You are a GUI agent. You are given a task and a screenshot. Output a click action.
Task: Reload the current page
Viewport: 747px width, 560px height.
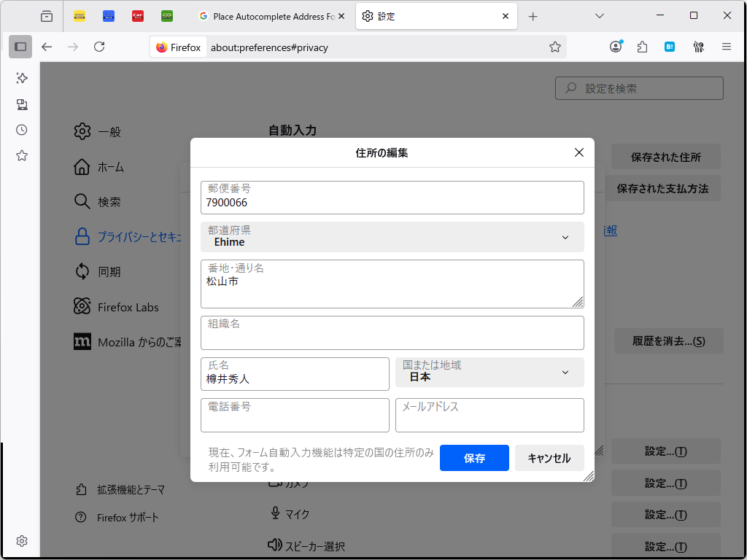click(99, 46)
